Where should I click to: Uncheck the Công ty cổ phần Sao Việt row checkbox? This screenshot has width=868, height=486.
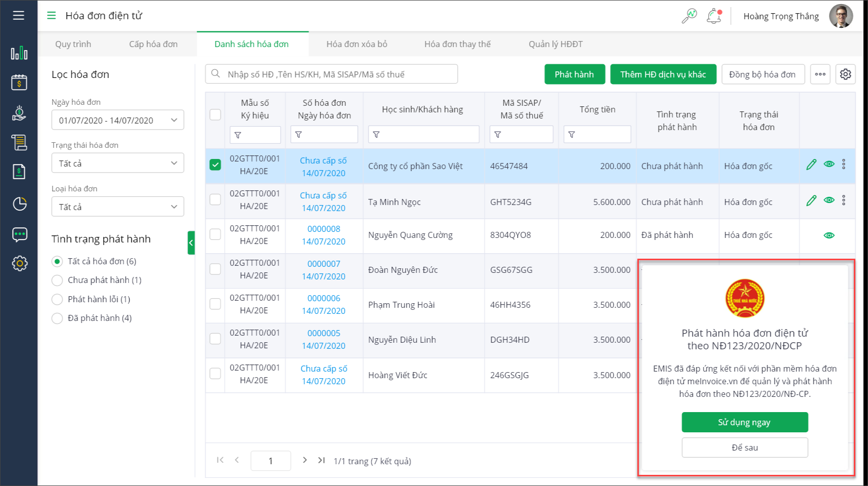tap(215, 165)
